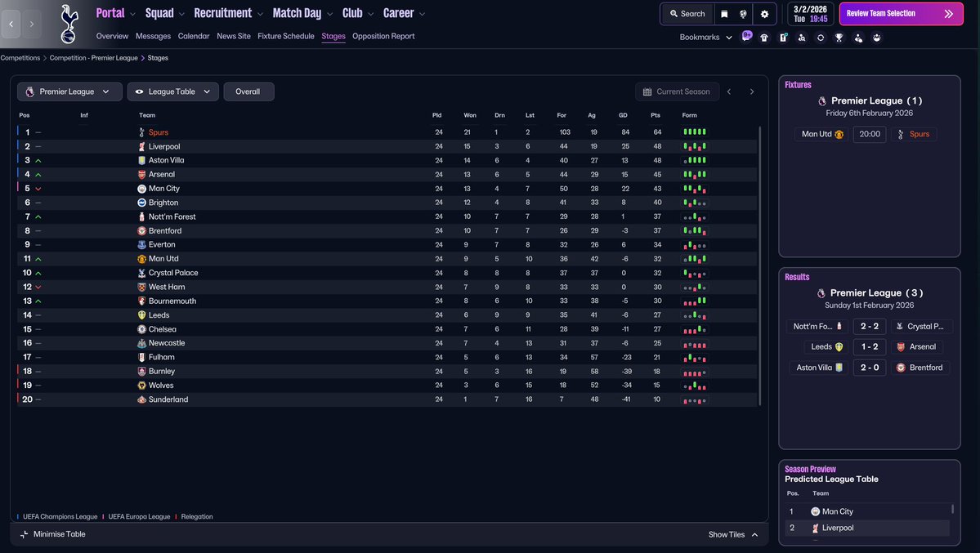Click Wolves badge in league table
980x553 pixels.
pos(142,386)
